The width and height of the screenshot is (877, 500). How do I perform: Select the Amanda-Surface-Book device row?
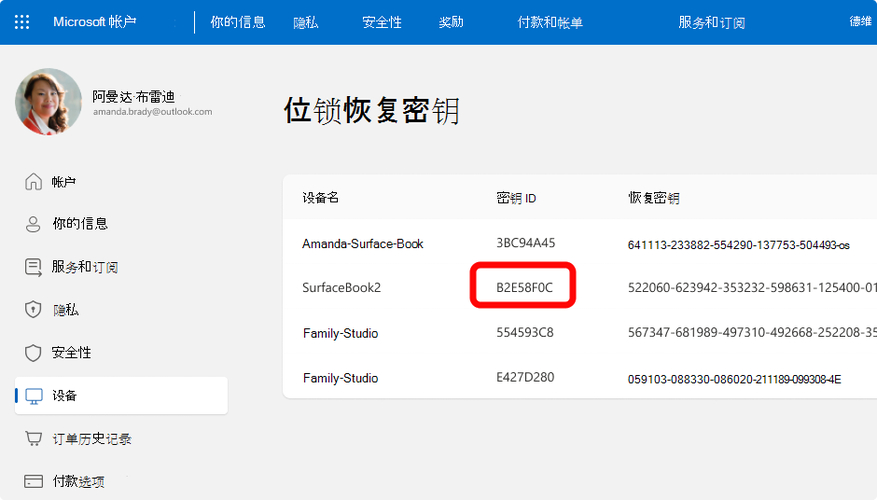click(x=363, y=243)
